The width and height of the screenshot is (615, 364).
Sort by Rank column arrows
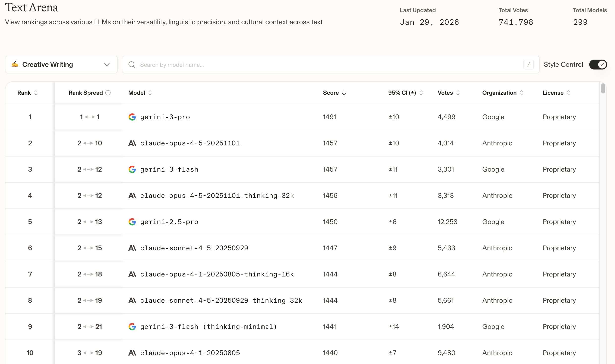36,93
